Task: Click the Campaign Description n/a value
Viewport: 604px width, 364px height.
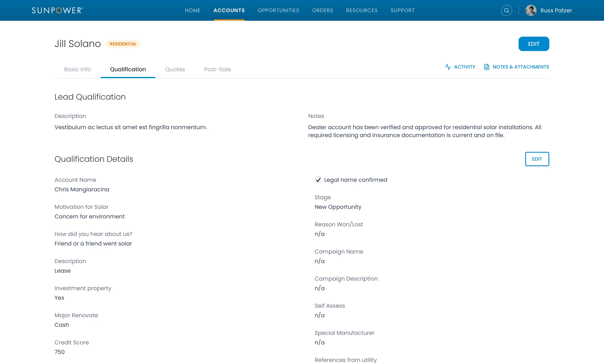Action: click(x=319, y=288)
